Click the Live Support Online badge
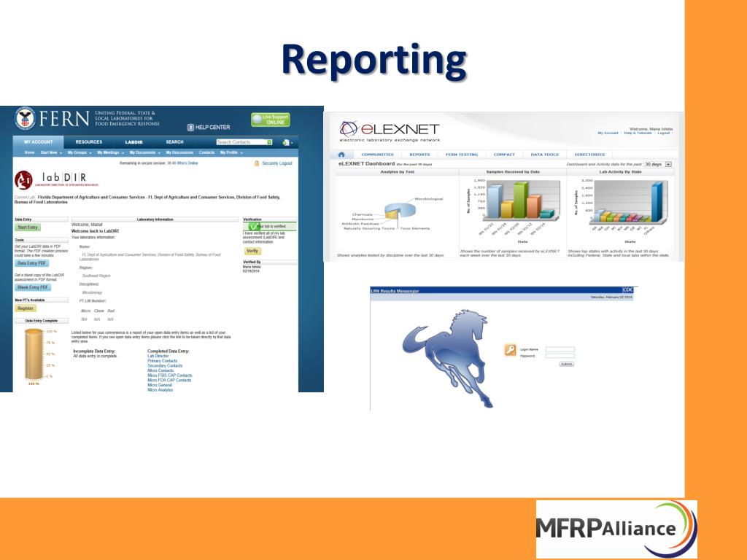This screenshot has height=560, width=747. click(x=271, y=120)
